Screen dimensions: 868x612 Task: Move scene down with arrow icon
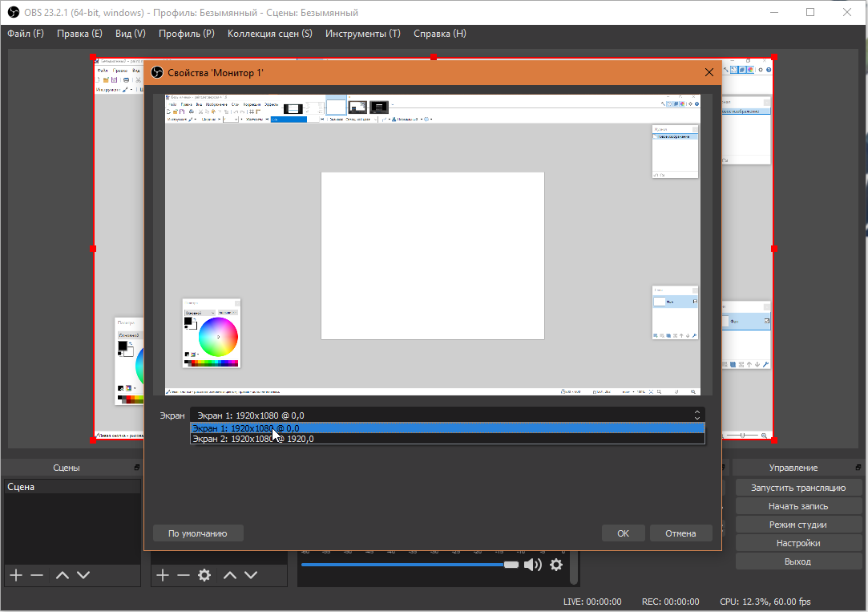click(83, 575)
